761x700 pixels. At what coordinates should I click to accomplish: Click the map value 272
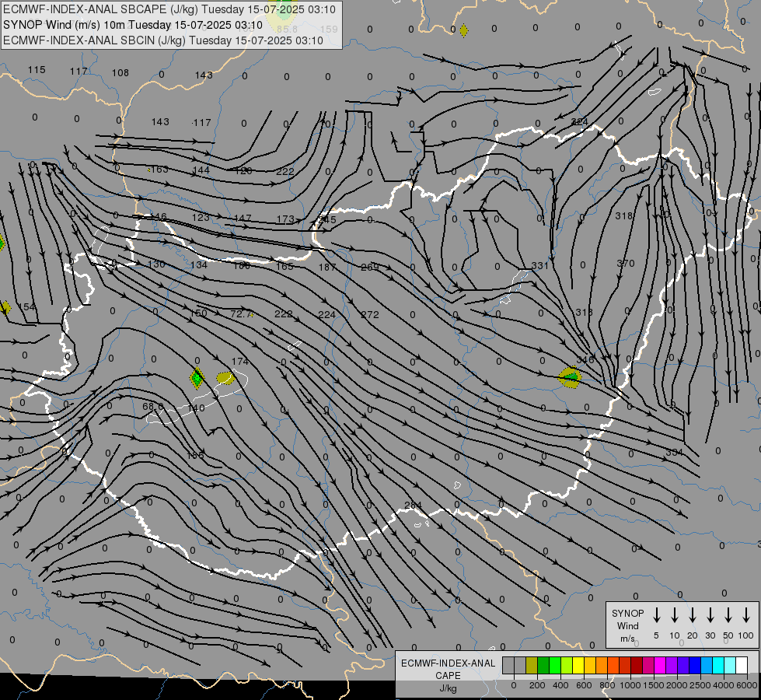(370, 315)
